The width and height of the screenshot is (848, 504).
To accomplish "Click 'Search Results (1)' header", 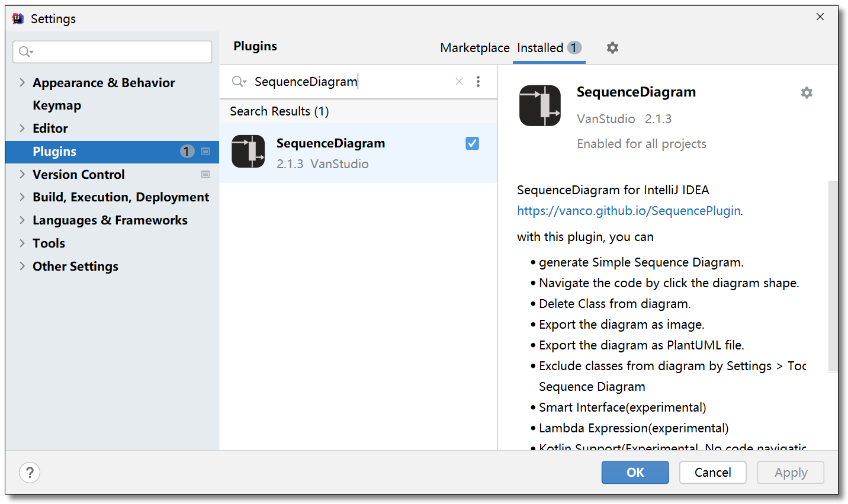I will [280, 111].
